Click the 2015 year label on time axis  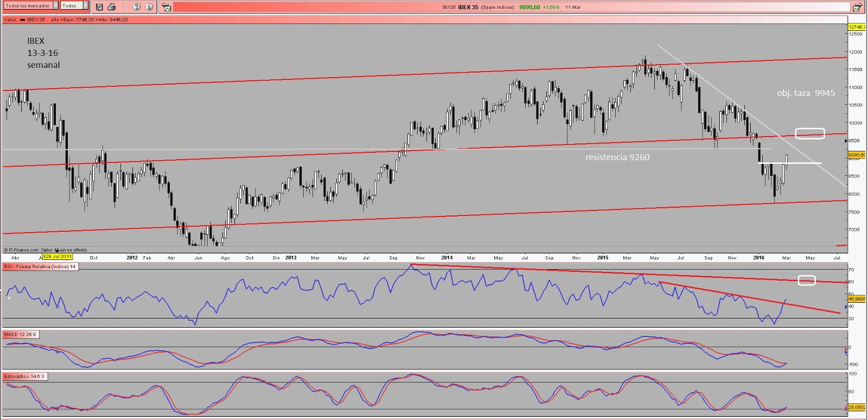[603, 258]
